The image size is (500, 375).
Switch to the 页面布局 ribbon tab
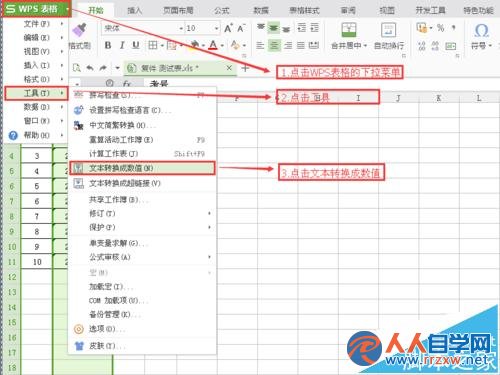coord(178,10)
